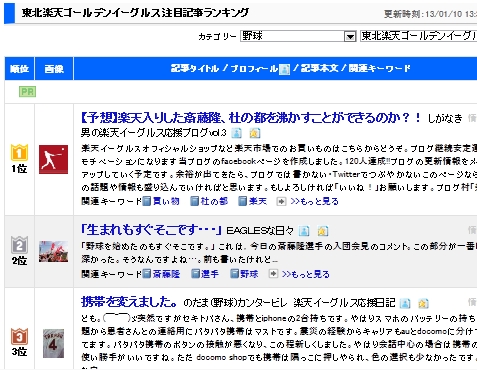Image resolution: width=477 pixels, height=370 pixels.
Task: Click the star favorite icon on rank 1 blog
Action: click(x=255, y=133)
